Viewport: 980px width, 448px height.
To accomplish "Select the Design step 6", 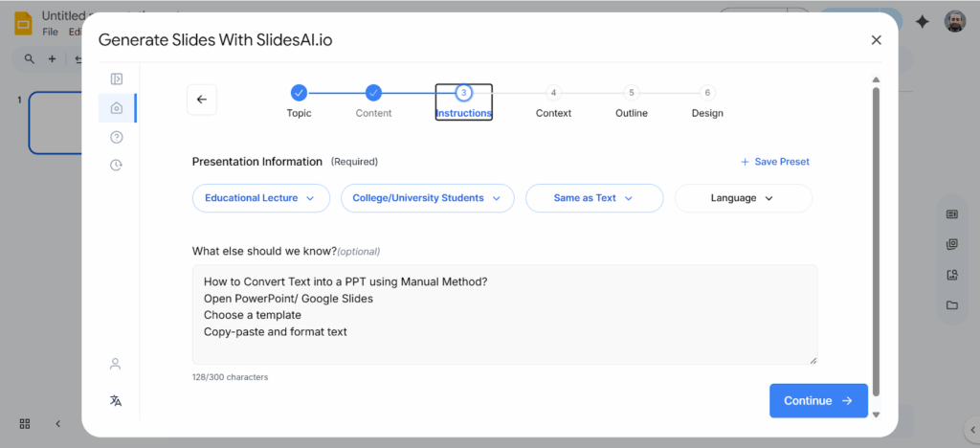I will click(x=707, y=93).
